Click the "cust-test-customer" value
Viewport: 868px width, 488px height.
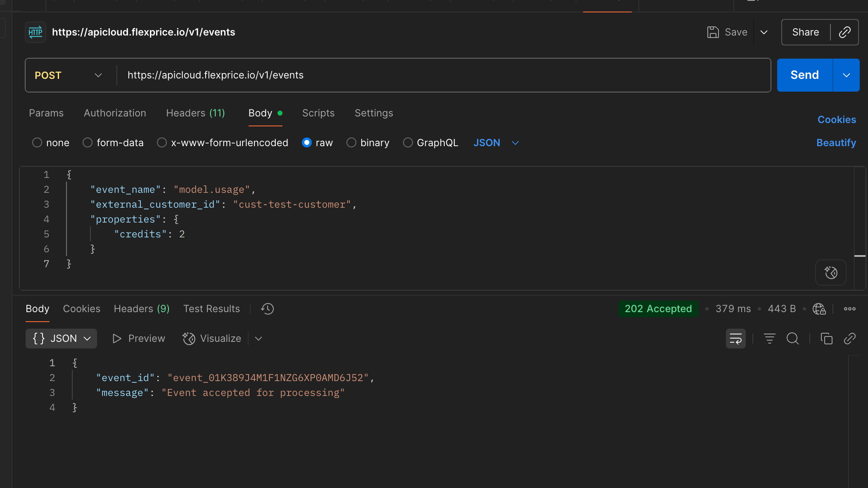292,204
